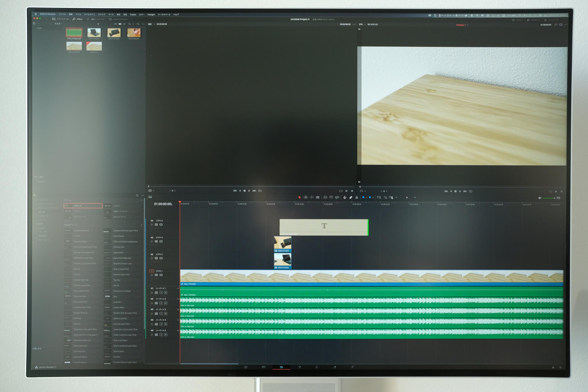Jump to last frame in timeline viewer
The image size is (588, 392).
[465, 191]
